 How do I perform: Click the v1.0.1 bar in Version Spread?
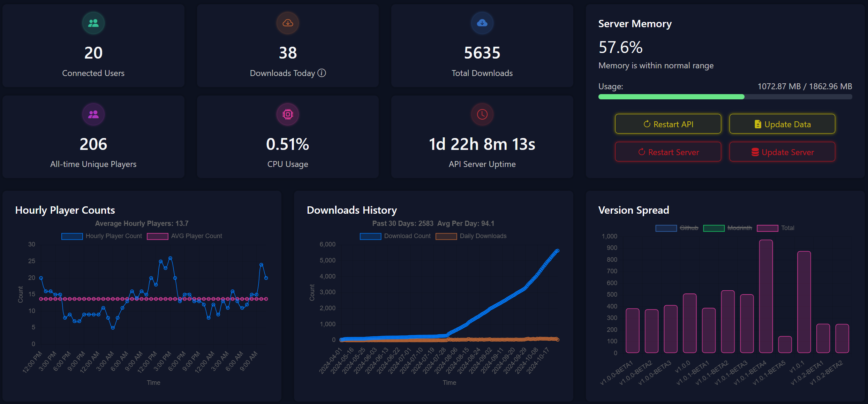pyautogui.click(x=804, y=302)
